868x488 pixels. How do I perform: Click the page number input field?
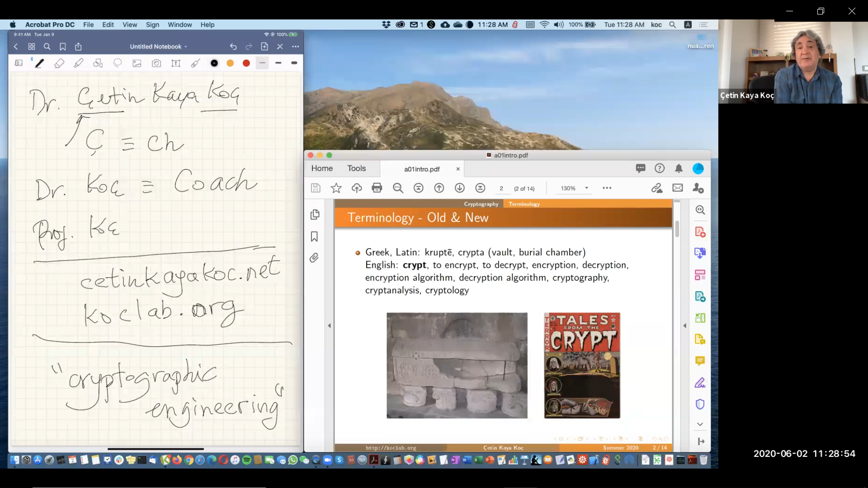pos(501,189)
